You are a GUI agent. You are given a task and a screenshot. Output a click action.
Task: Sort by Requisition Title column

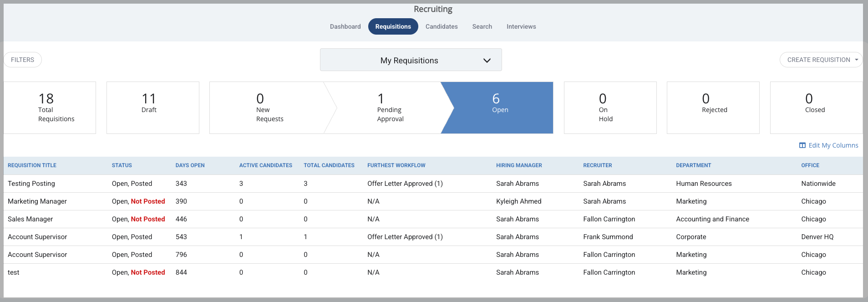pyautogui.click(x=32, y=165)
